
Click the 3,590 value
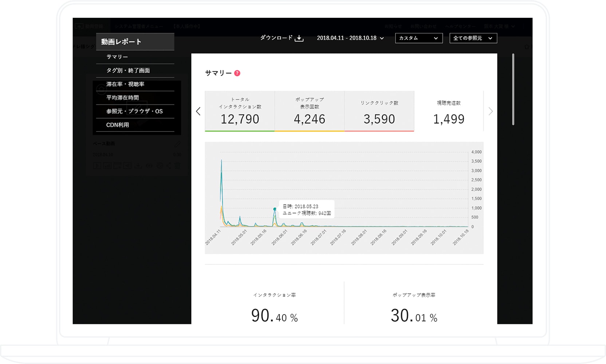pos(379,119)
